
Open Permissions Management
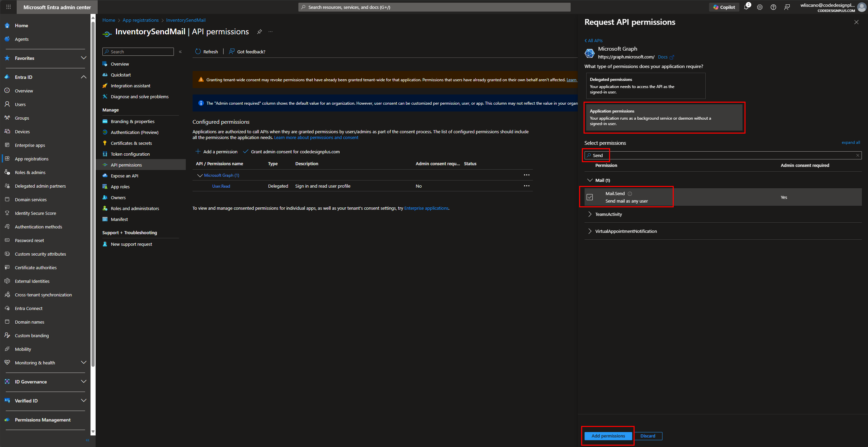(43, 420)
